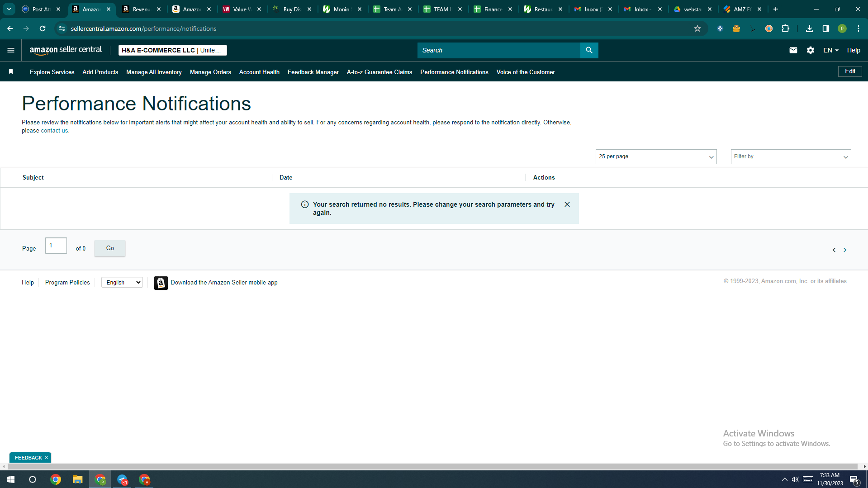Click the Amazon Seller app icon
The width and height of the screenshot is (868, 488).
[x=161, y=283]
